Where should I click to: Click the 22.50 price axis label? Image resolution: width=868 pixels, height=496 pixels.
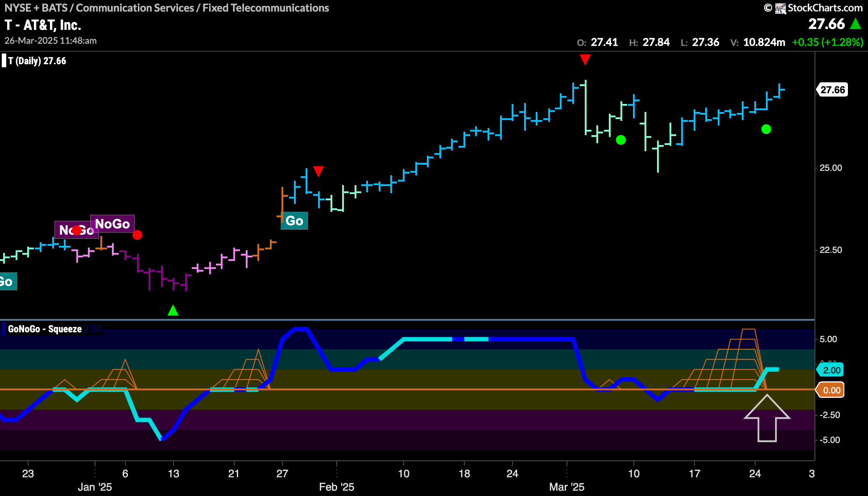(831, 250)
